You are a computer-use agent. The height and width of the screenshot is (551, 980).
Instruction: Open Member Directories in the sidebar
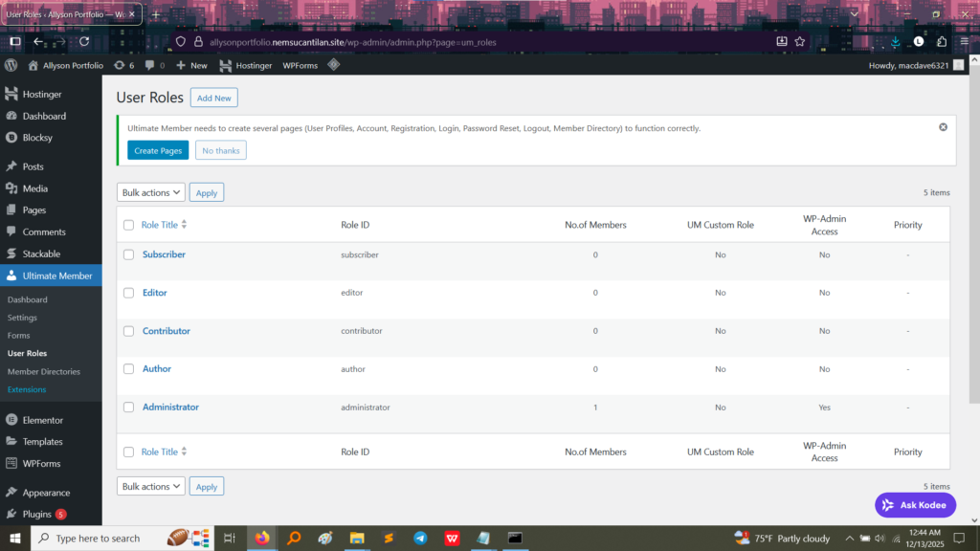44,371
